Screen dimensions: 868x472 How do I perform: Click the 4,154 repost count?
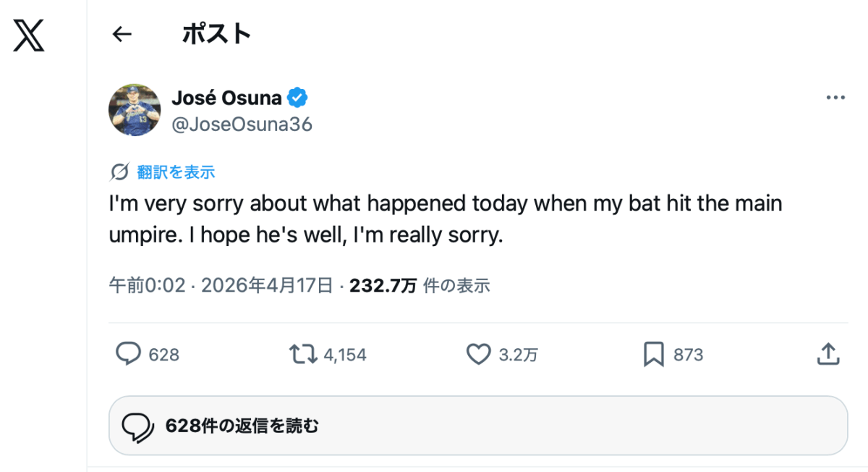pyautogui.click(x=345, y=355)
